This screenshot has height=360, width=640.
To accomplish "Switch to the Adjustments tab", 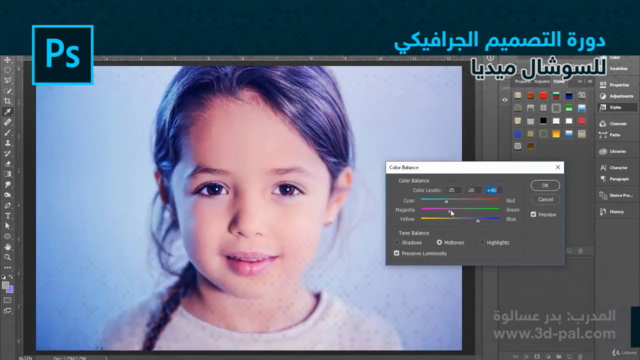I will click(542, 82).
